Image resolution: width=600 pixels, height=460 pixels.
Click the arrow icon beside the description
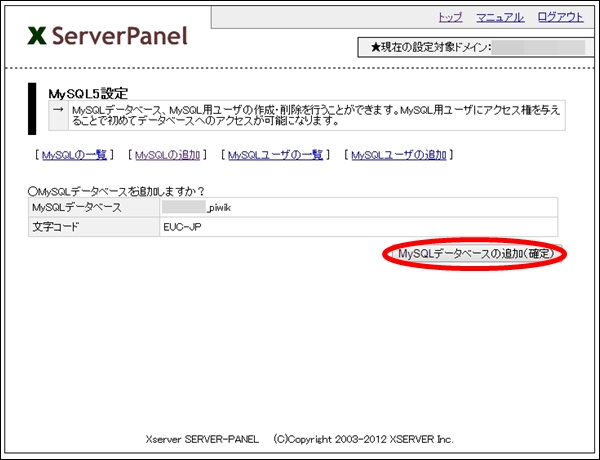[58, 110]
